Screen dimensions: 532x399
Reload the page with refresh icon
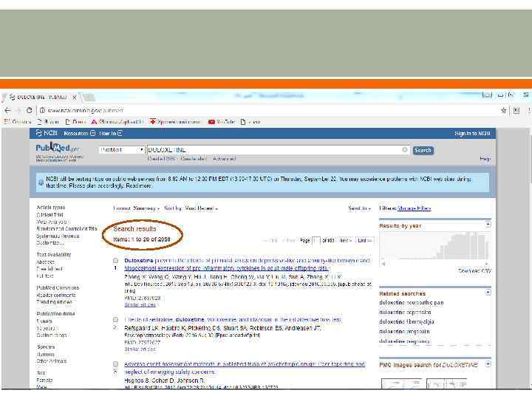point(29,110)
